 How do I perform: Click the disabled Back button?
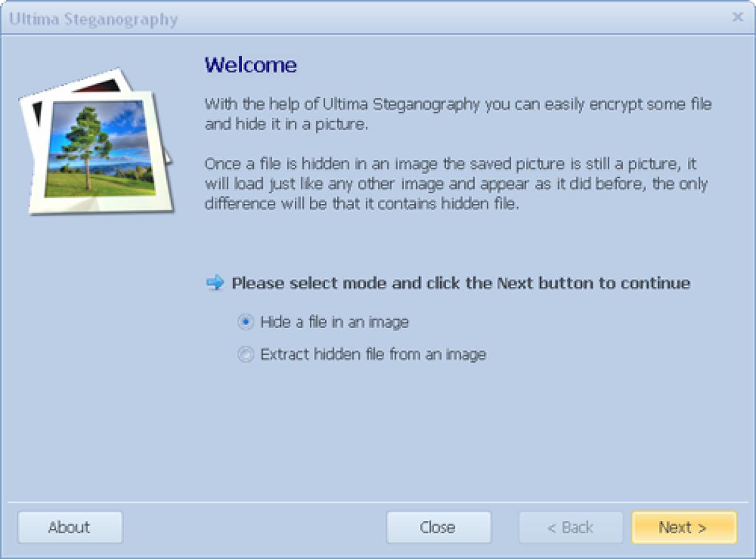(x=570, y=528)
